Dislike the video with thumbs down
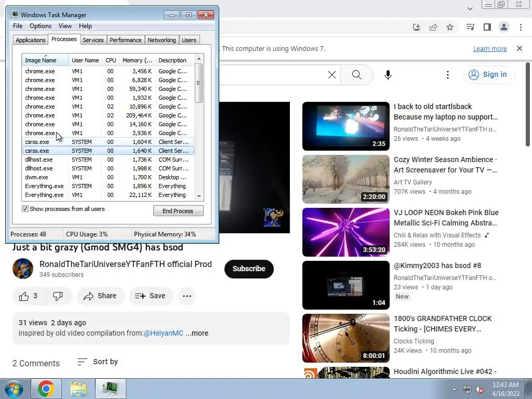The width and height of the screenshot is (532, 399). (x=58, y=296)
